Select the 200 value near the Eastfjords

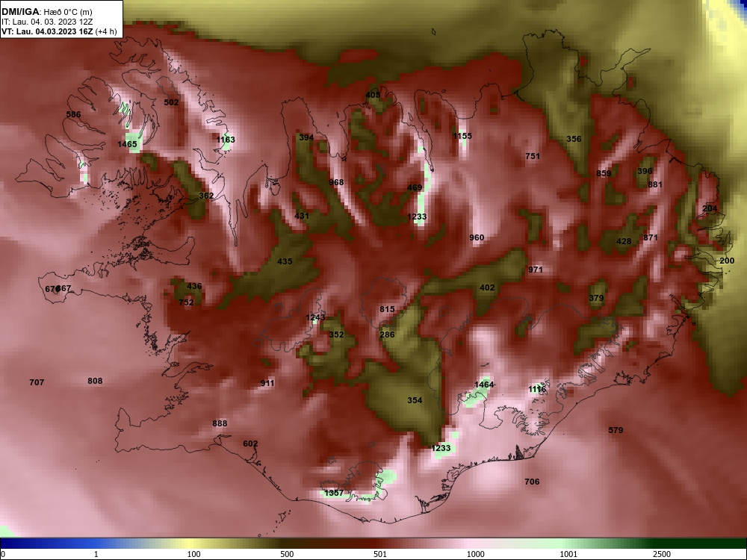pyautogui.click(x=727, y=261)
